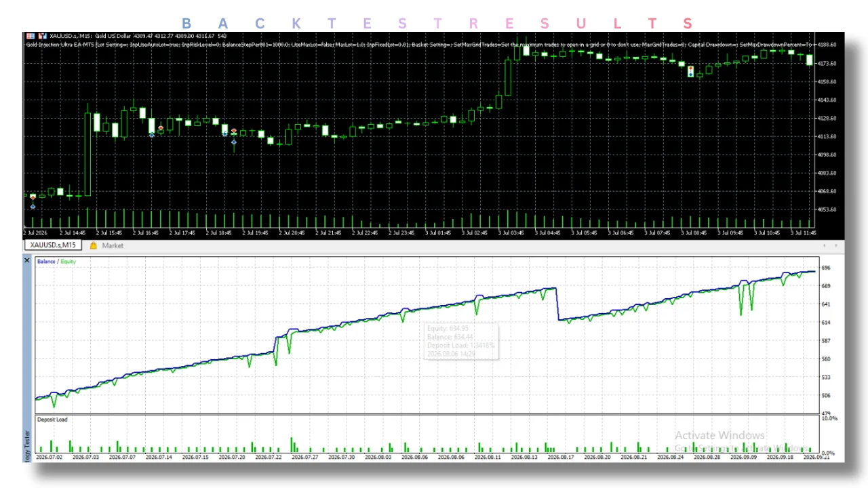Click the Deposit Load panel label

tap(52, 420)
